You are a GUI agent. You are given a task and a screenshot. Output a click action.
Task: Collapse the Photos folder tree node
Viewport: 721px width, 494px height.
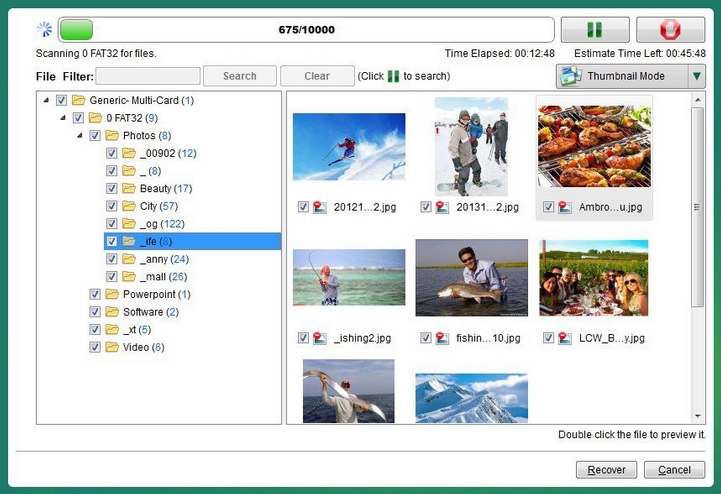click(x=78, y=135)
